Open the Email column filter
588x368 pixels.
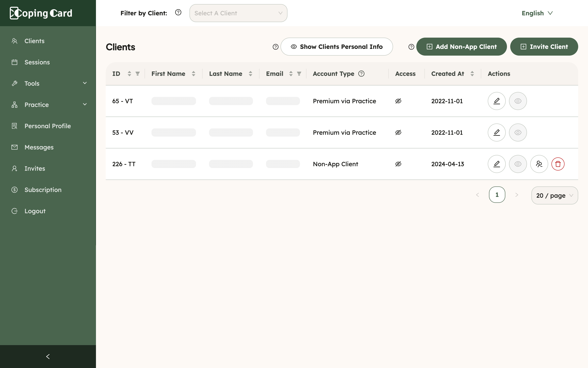coord(299,74)
